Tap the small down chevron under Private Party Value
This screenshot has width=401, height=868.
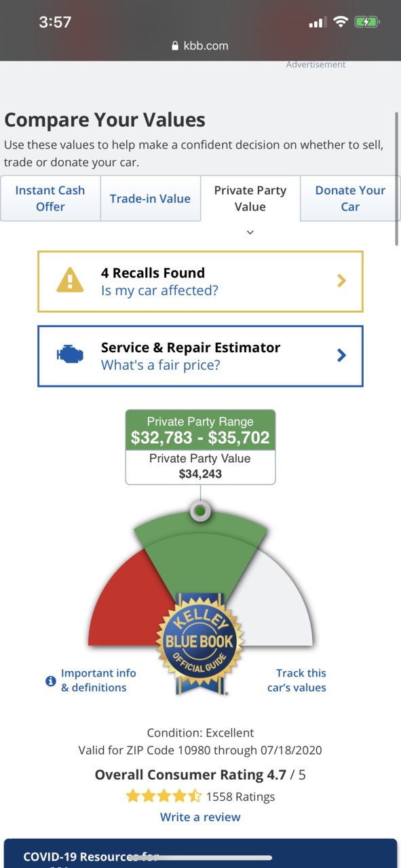[x=250, y=232]
